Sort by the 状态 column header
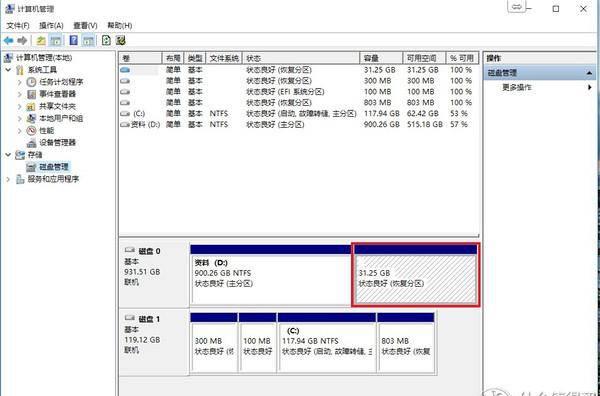This screenshot has height=396, width=600. (301, 58)
